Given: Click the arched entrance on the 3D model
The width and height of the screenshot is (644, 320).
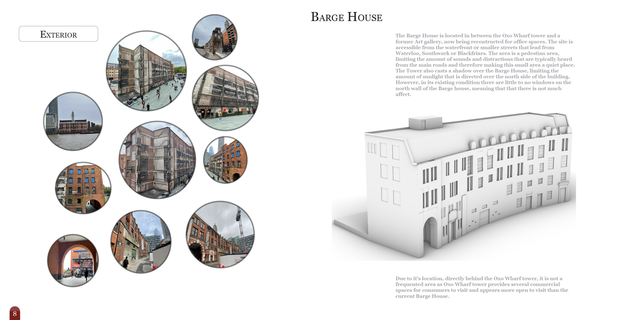Looking at the screenshot, I should [x=430, y=232].
